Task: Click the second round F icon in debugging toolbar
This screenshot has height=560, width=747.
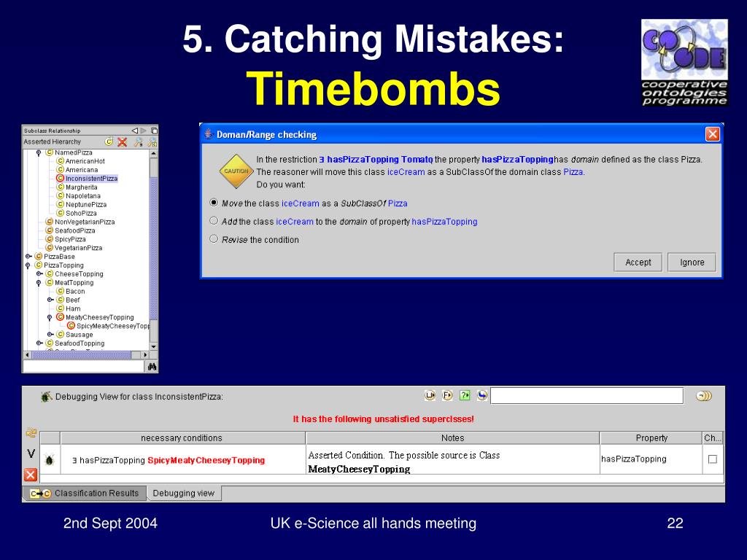Action: (x=447, y=395)
